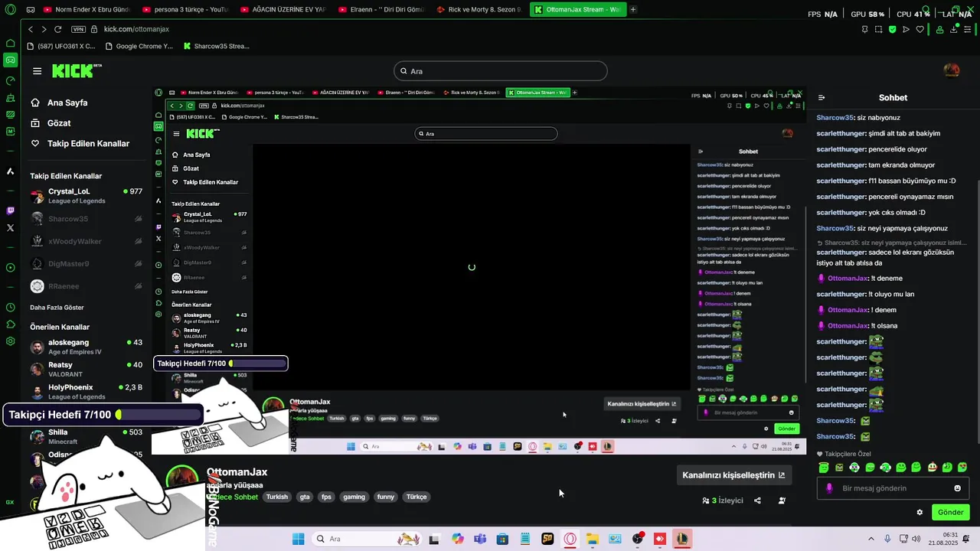The width and height of the screenshot is (980, 551).
Task: Reload the current page
Action: pyautogui.click(x=57, y=29)
